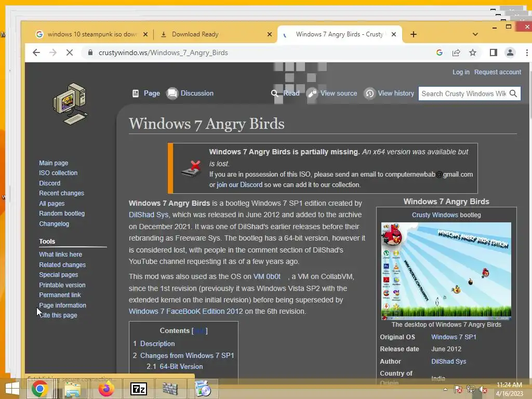
Task: Open the Chrome profile avatar
Action: click(x=510, y=52)
